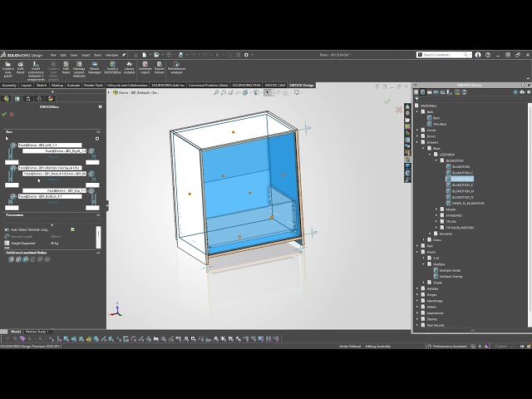Click the new document icon
Screen dimensions: 532x399
coord(144,55)
